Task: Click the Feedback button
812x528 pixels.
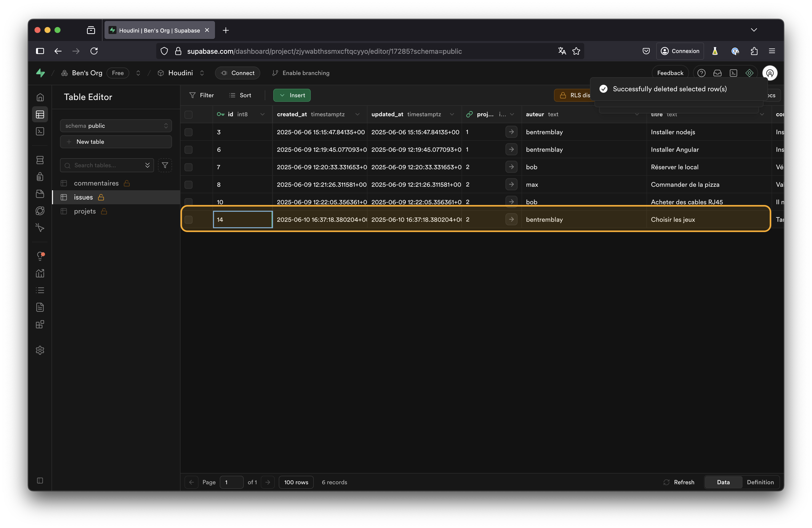Action: click(x=670, y=73)
